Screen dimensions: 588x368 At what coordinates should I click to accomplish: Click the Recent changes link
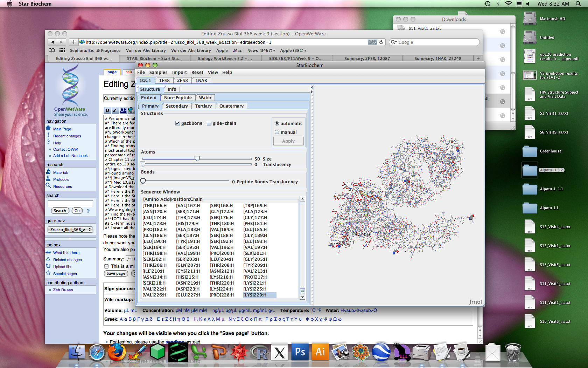(67, 136)
